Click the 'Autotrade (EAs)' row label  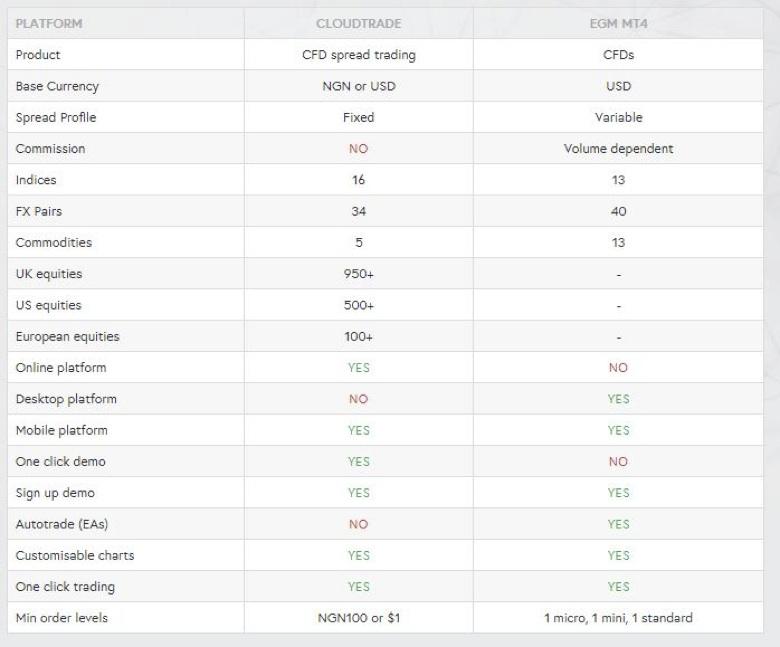[59, 524]
